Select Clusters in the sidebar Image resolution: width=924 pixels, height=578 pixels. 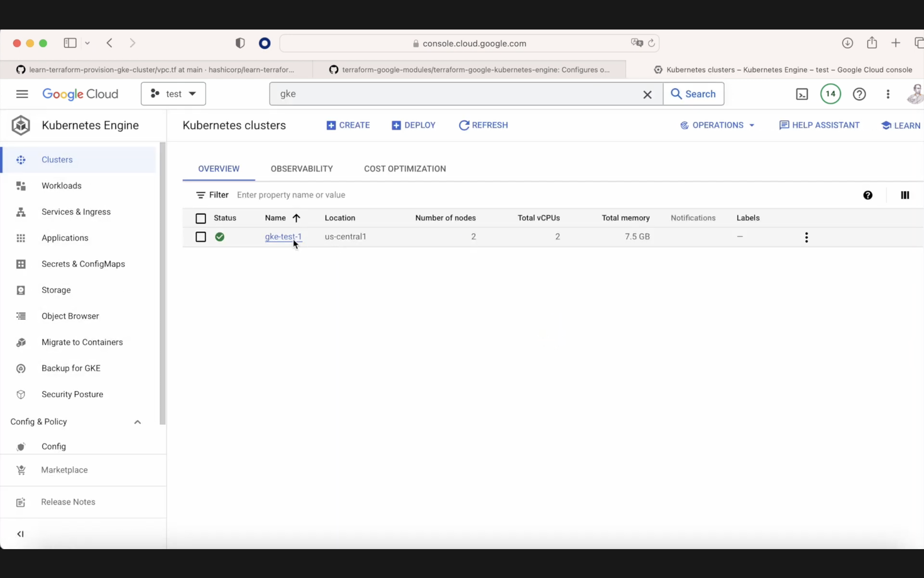pos(79,160)
